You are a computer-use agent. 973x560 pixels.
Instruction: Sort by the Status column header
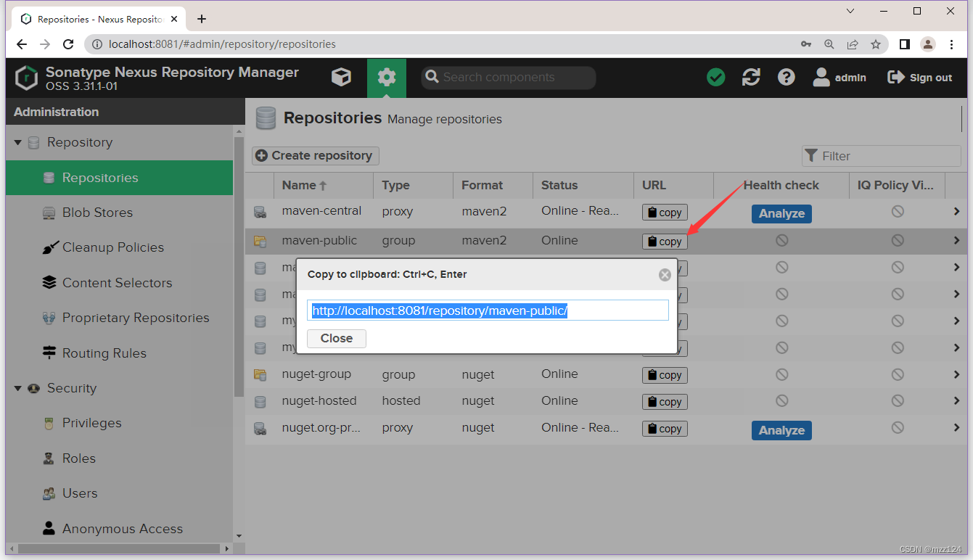point(583,186)
